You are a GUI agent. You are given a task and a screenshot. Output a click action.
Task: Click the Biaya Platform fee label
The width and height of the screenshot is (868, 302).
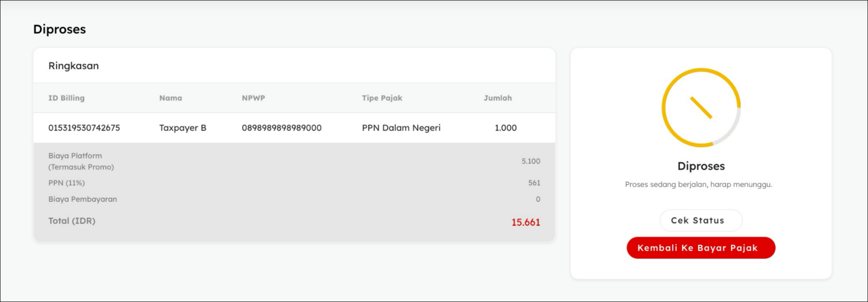point(75,156)
